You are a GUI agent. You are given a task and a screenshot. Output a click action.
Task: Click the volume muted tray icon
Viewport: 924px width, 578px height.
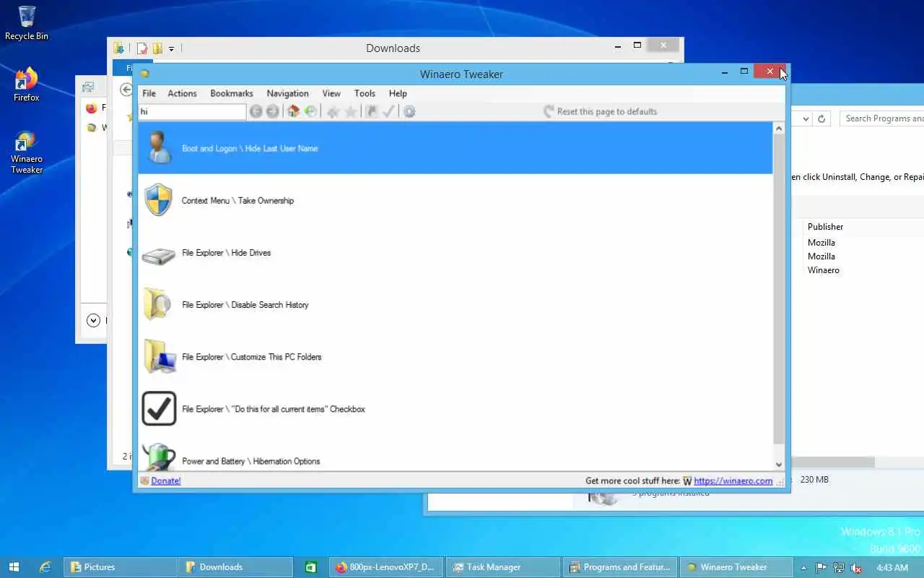pyautogui.click(x=856, y=568)
